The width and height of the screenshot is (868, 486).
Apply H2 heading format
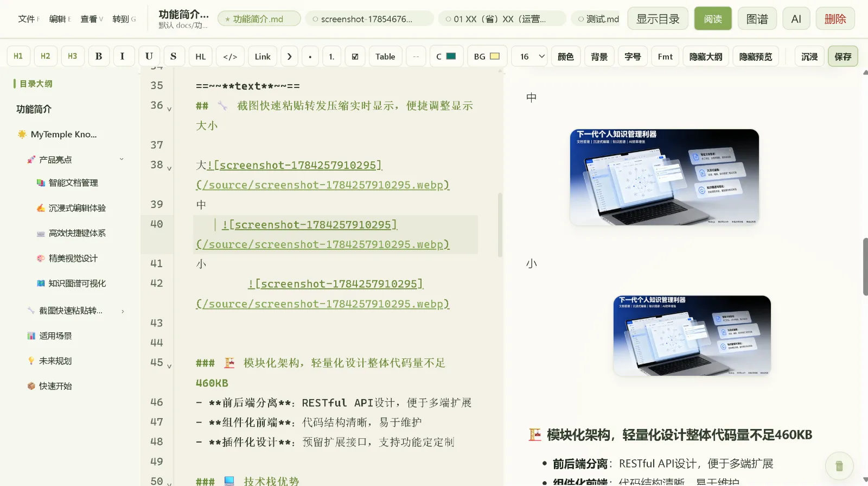[46, 56]
